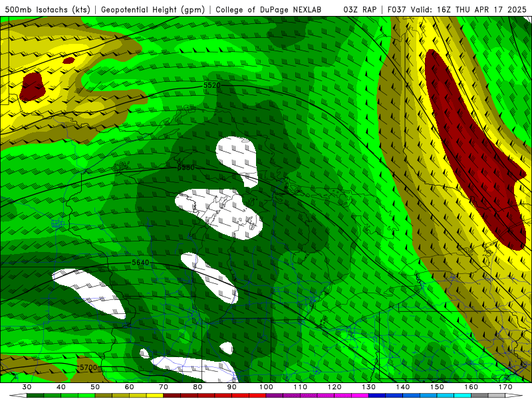Click the dark blue swatch just after 130
The height and width of the screenshot is (399, 532).
(x=377, y=396)
